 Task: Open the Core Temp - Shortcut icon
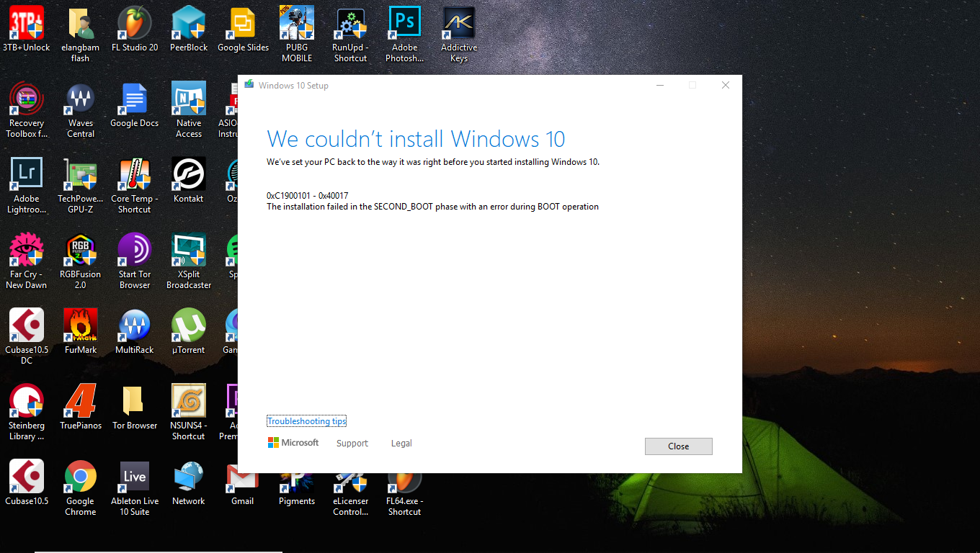pos(135,186)
